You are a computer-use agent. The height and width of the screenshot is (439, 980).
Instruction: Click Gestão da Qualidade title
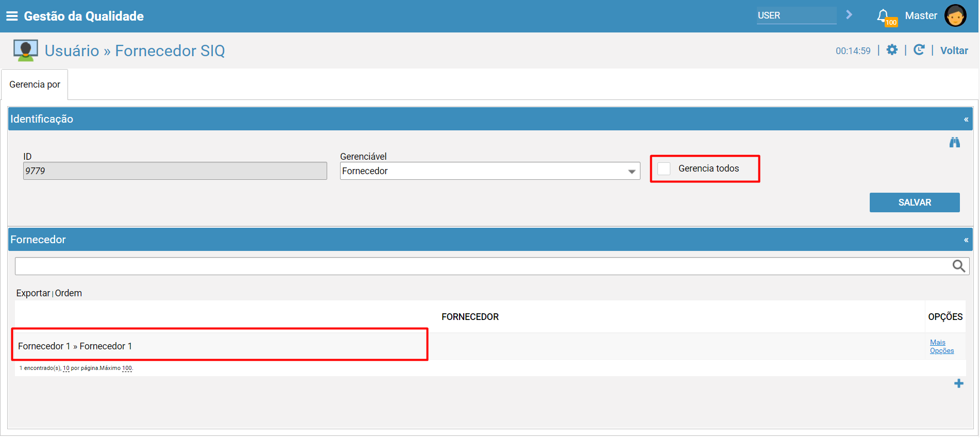[83, 16]
